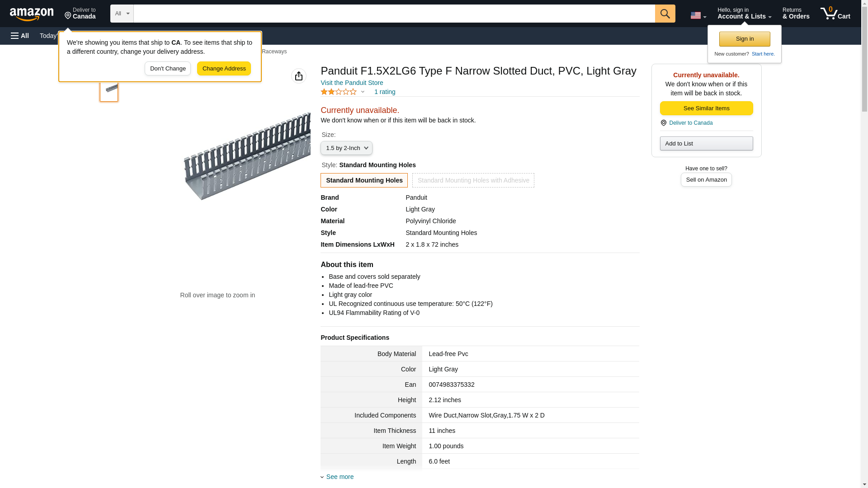Click the share icon above the product image

tap(298, 76)
